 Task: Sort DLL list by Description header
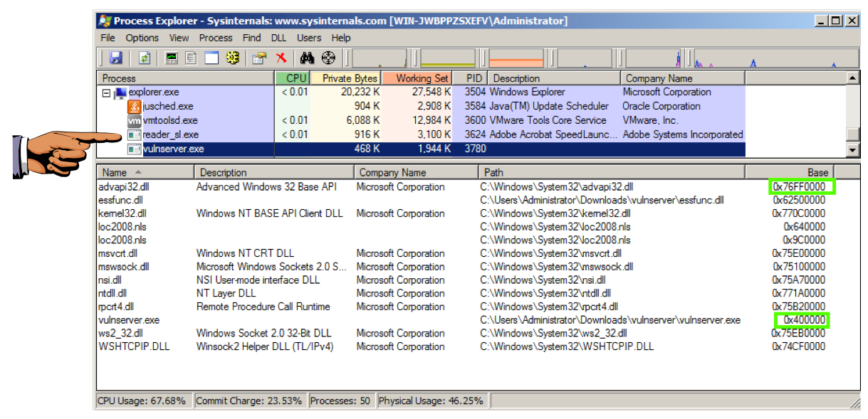click(274, 172)
